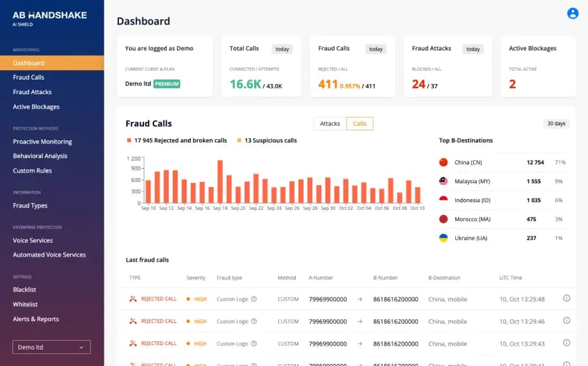Open Active Blockages in sidebar
Image resolution: width=588 pixels, height=366 pixels.
click(37, 107)
